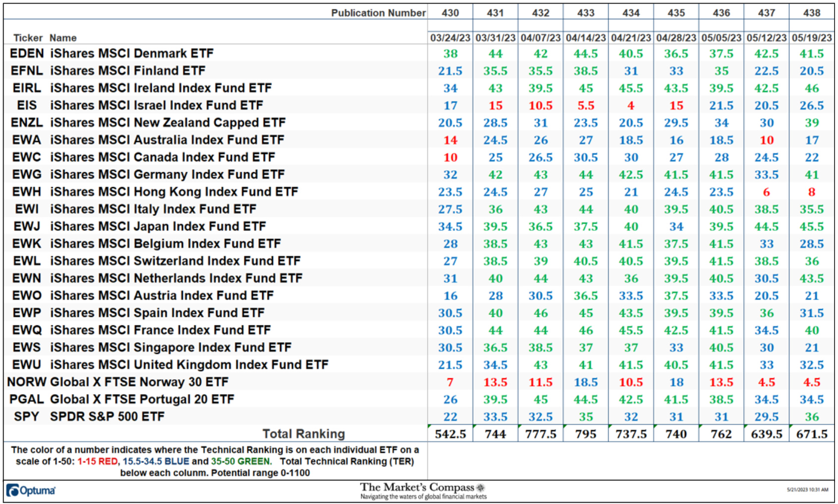Click EIS red value 4 on 04/21/23
838x504 pixels.
tap(631, 105)
